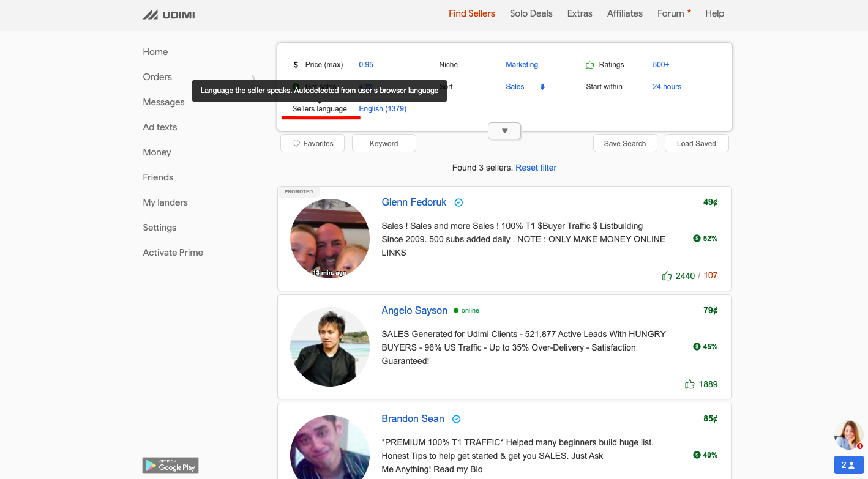
Task: Click the blue online users counter
Action: [x=848, y=465]
